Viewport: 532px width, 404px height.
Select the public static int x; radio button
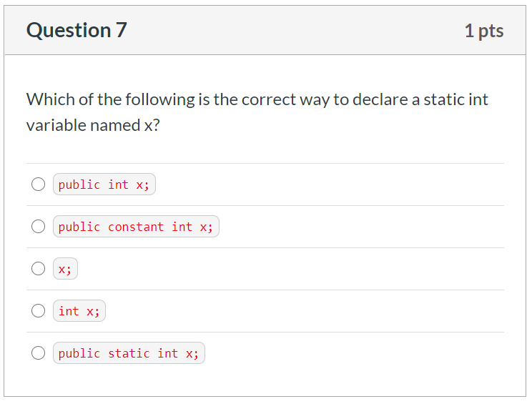[38, 353]
